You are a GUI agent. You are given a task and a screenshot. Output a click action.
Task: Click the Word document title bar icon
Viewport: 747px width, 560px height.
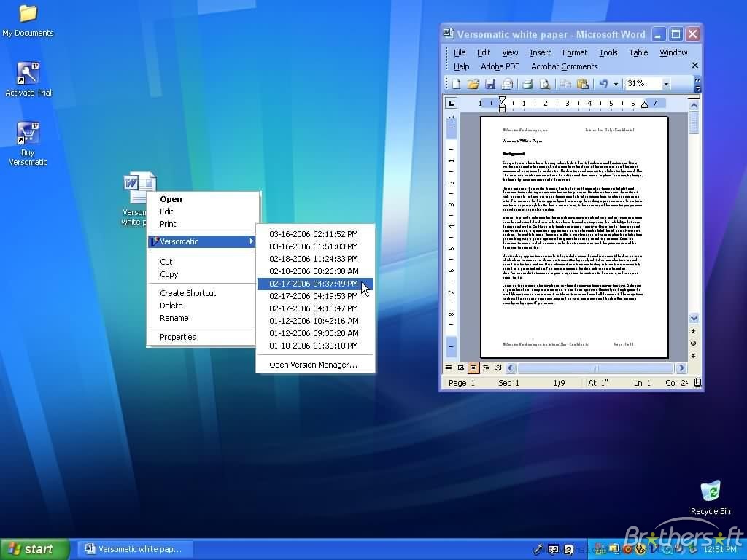pyautogui.click(x=449, y=34)
